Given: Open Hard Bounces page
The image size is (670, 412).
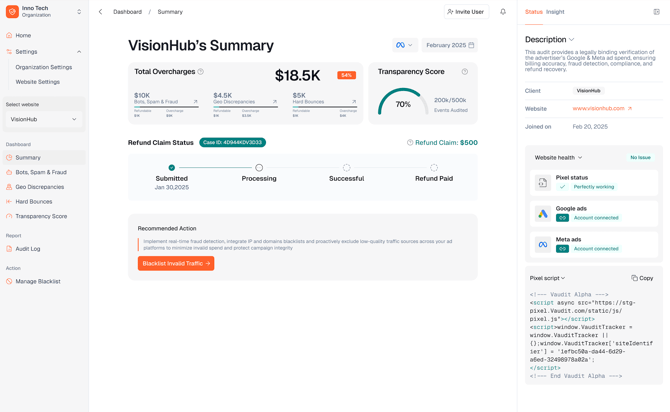Looking at the screenshot, I should tap(34, 202).
